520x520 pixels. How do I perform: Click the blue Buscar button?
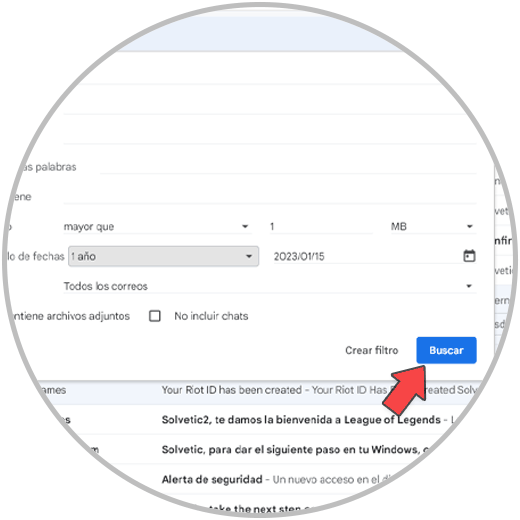(x=446, y=350)
